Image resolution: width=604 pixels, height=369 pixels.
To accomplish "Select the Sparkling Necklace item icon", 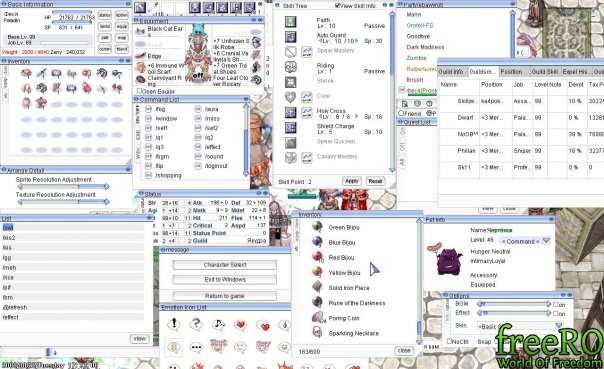I will coord(317,332).
